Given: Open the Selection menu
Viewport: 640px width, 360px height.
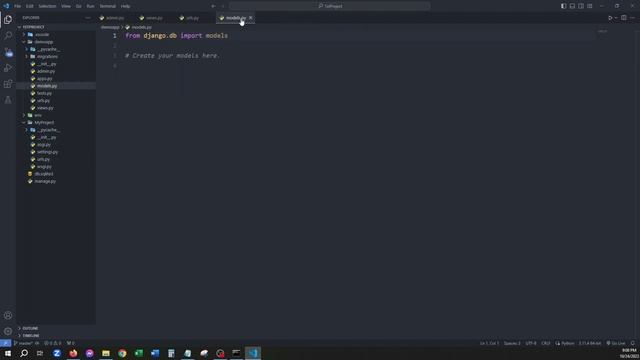Looking at the screenshot, I should (x=47, y=6).
